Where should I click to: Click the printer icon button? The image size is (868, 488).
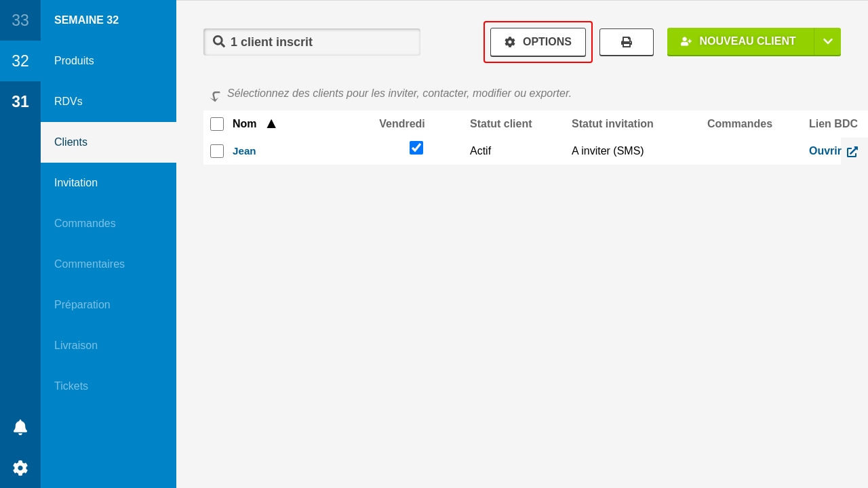627,42
